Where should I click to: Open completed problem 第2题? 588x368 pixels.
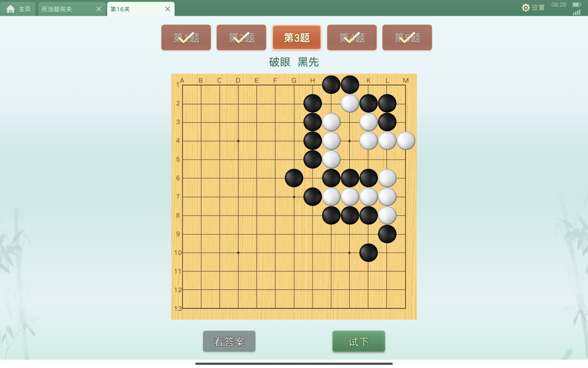[x=241, y=37]
